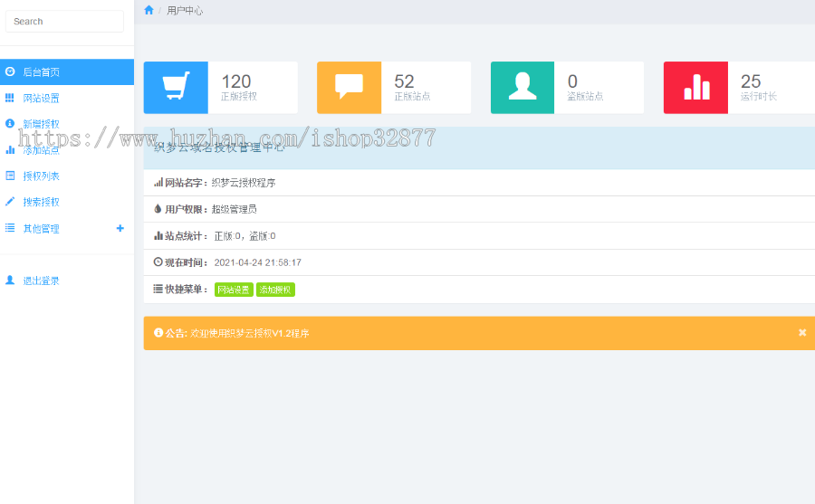The width and height of the screenshot is (815, 504).
Task: Click the user icon beside 退出登录
Action: [x=10, y=281]
